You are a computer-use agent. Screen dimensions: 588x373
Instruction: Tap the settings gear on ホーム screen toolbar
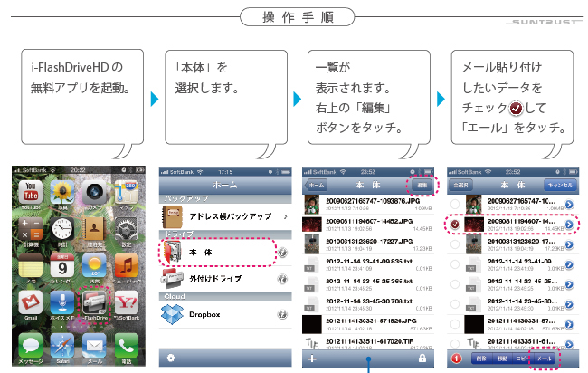(x=171, y=358)
